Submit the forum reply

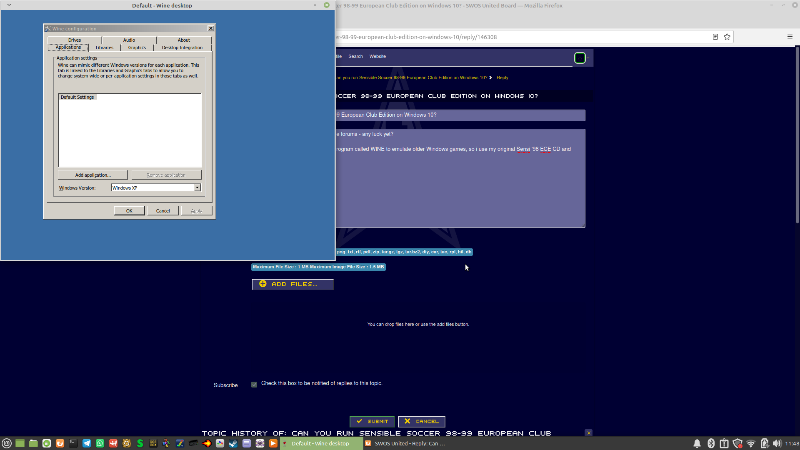tap(372, 422)
